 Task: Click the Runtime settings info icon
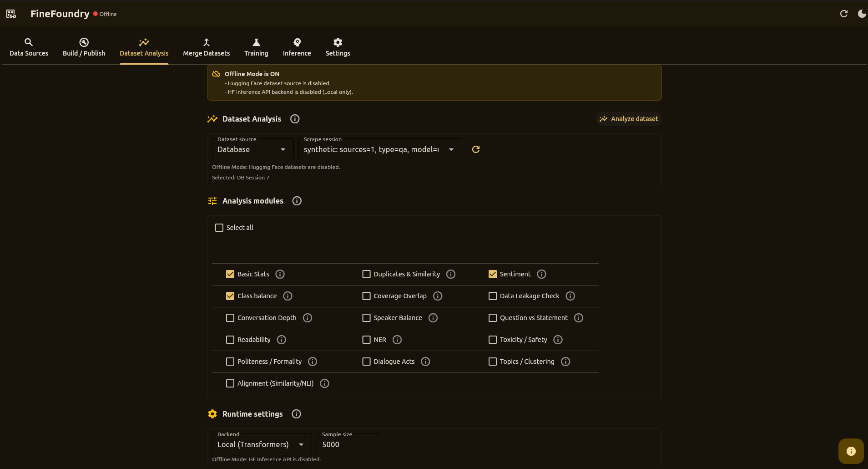click(x=296, y=414)
